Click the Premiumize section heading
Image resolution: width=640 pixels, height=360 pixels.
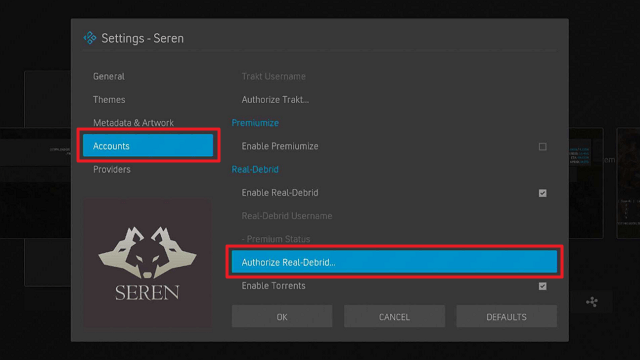click(x=255, y=123)
